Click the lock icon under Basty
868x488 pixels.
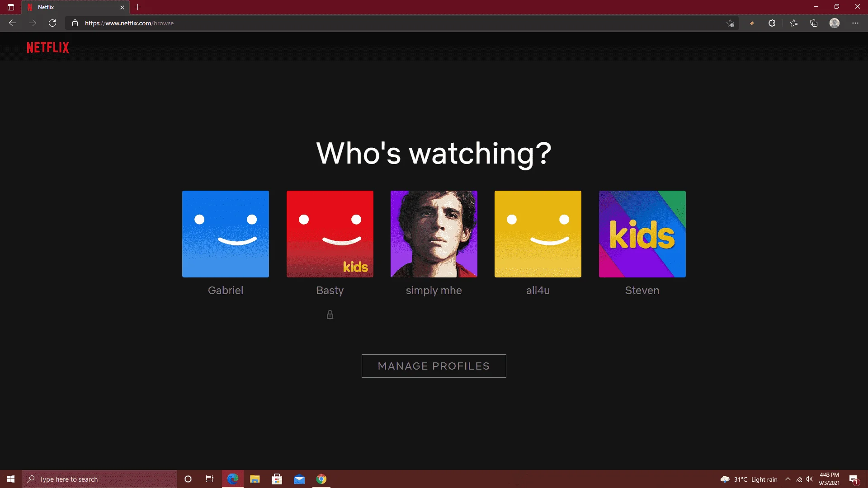click(x=330, y=314)
